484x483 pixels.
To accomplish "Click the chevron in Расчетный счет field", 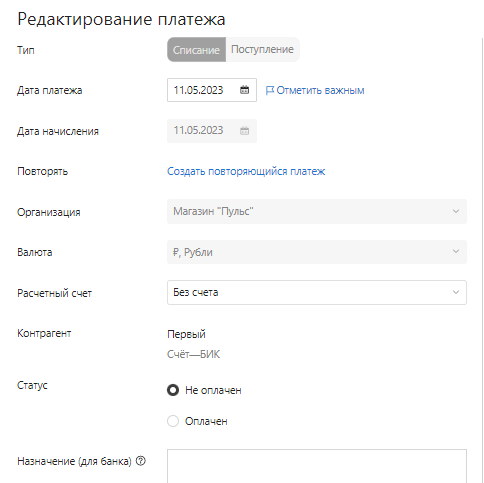I will click(x=456, y=292).
